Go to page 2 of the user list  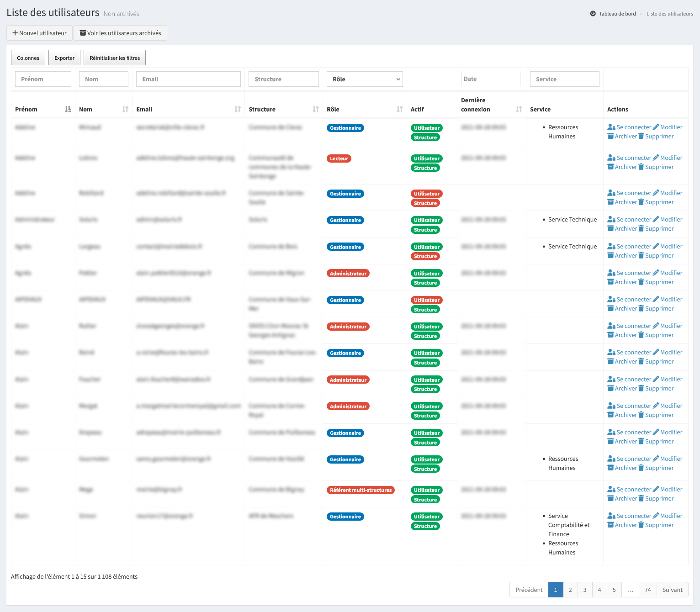pos(570,590)
